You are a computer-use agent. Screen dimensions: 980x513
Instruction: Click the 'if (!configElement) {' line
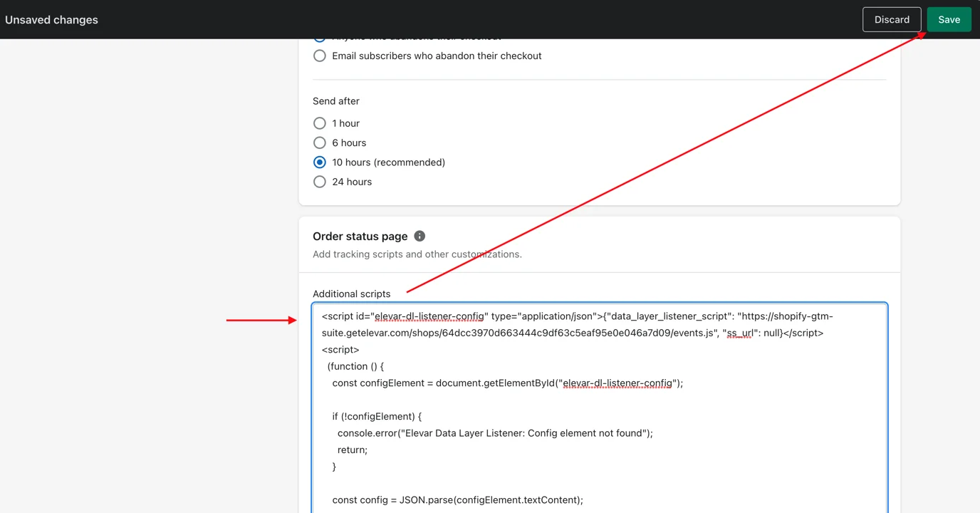click(377, 416)
